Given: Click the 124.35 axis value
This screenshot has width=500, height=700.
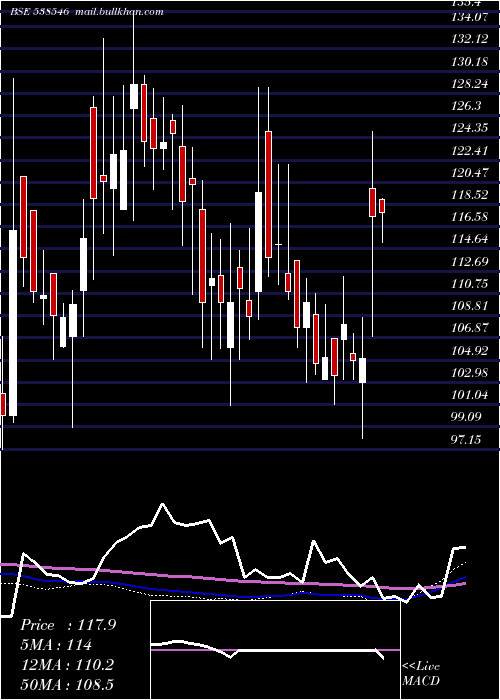Looking at the screenshot, I should point(469,128).
